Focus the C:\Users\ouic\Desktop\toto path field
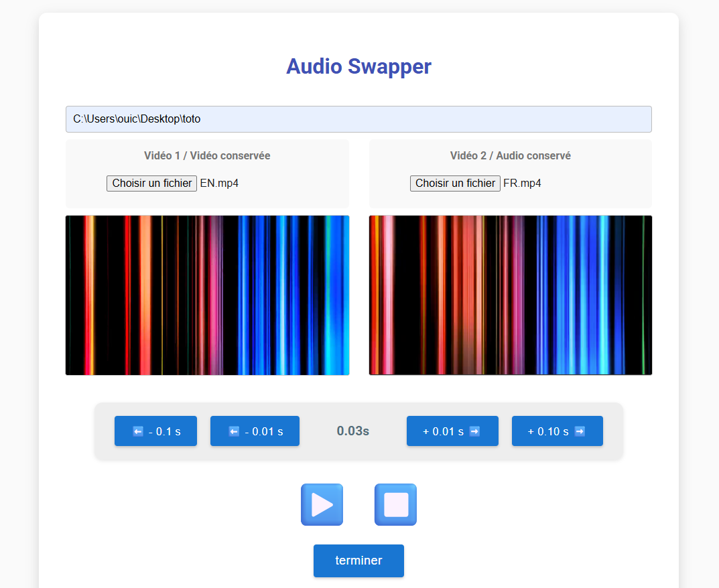The height and width of the screenshot is (588, 719). click(x=358, y=119)
